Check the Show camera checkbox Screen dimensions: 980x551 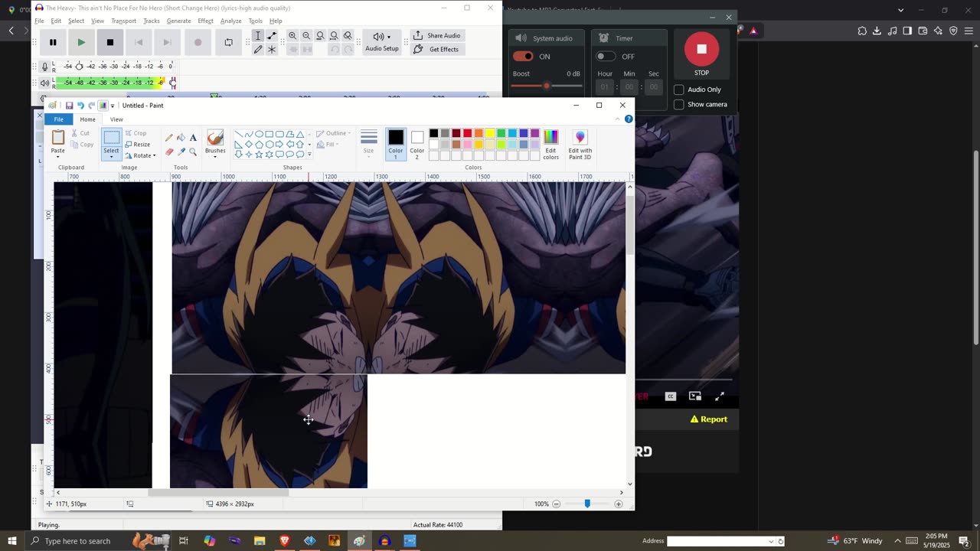point(678,104)
